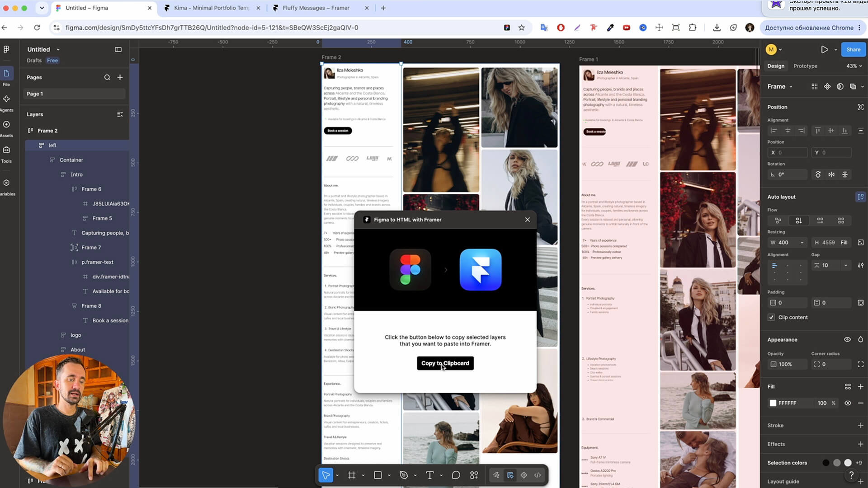Viewport: 868px width, 488px height.
Task: Click Copy to Clipboard button
Action: (x=445, y=363)
